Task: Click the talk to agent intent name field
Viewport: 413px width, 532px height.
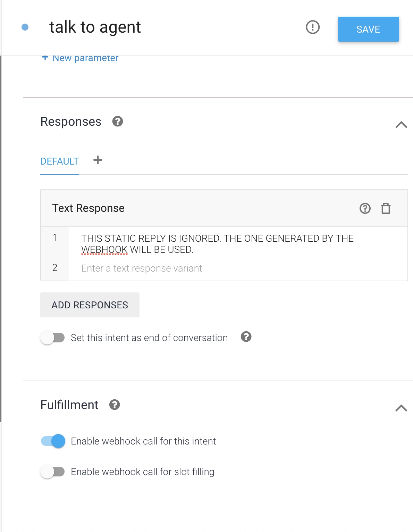Action: (x=95, y=27)
